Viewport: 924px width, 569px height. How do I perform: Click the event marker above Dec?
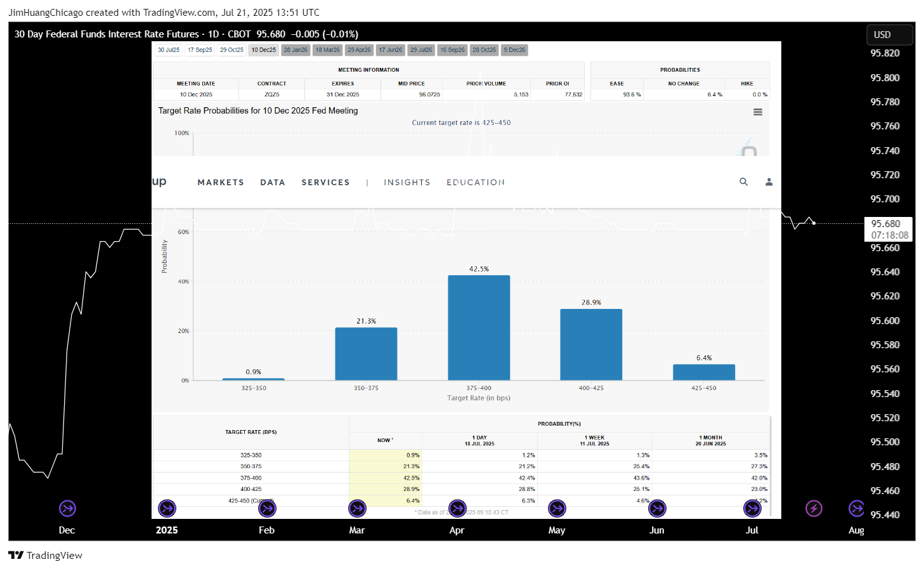67,508
